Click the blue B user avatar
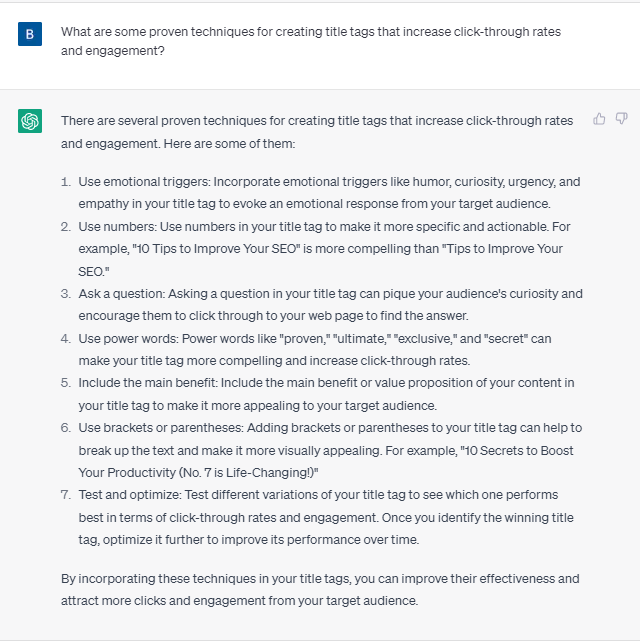 (x=30, y=34)
